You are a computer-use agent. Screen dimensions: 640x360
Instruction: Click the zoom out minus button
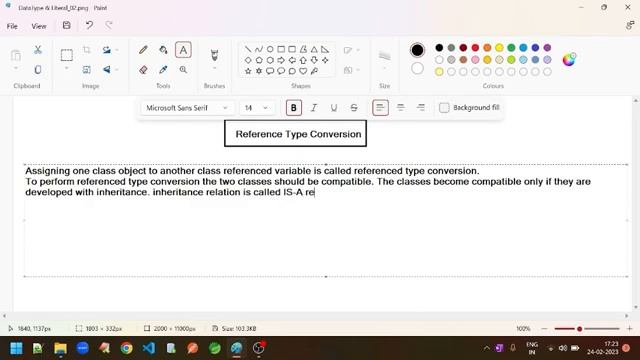pyautogui.click(x=544, y=329)
